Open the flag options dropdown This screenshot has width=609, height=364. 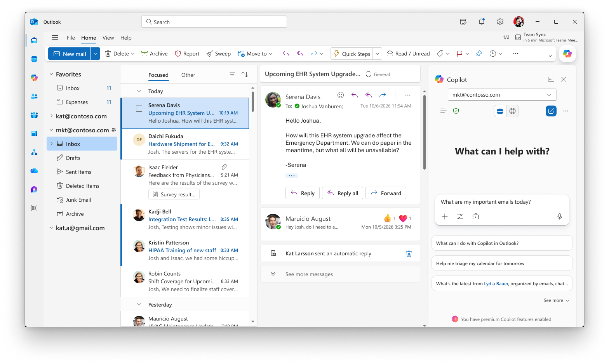pos(467,54)
